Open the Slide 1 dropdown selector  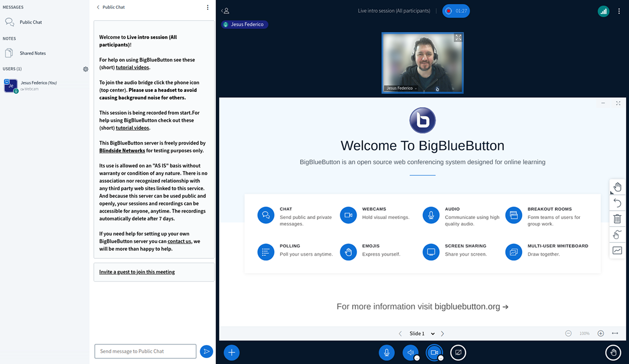(x=422, y=334)
